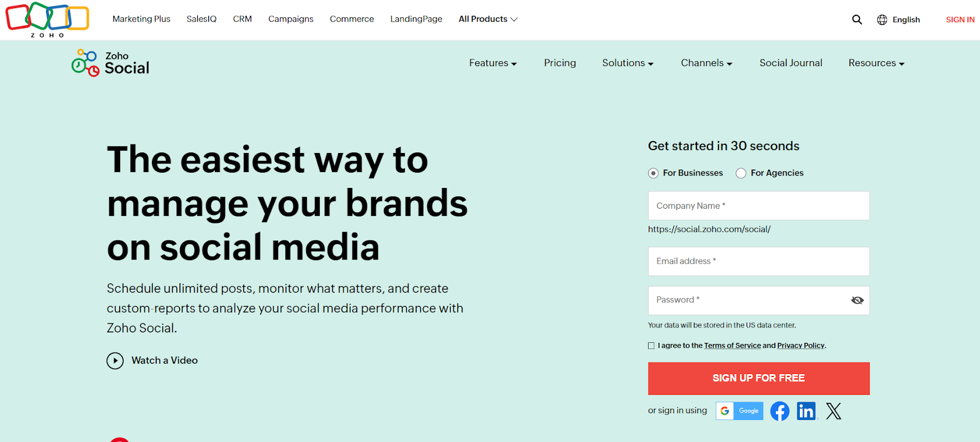Select the For Businesses radio button
This screenshot has height=442, width=980.
(x=654, y=173)
